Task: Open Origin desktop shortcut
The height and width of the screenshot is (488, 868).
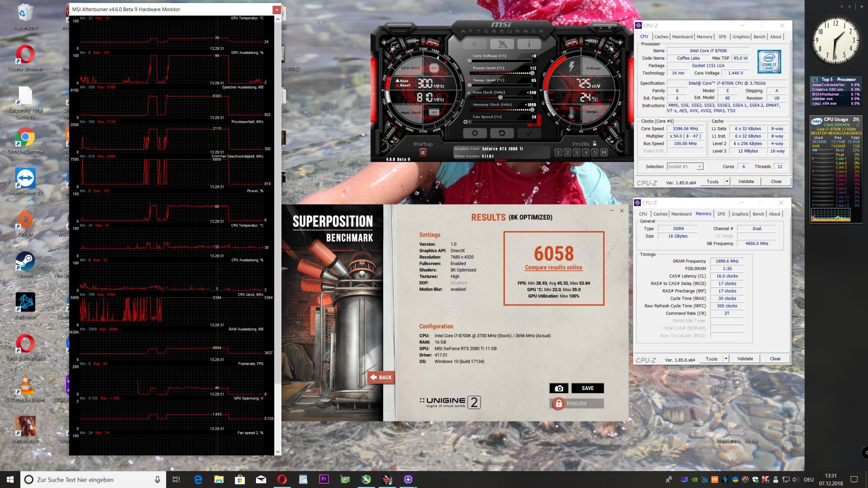Action: (x=25, y=224)
